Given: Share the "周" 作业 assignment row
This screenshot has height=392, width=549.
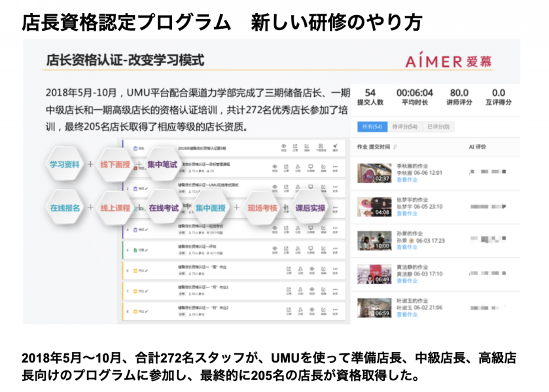Looking at the screenshot, I should [289, 269].
